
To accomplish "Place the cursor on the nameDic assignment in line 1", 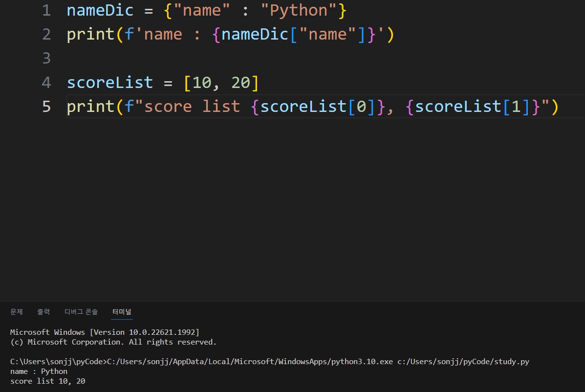I will point(100,10).
